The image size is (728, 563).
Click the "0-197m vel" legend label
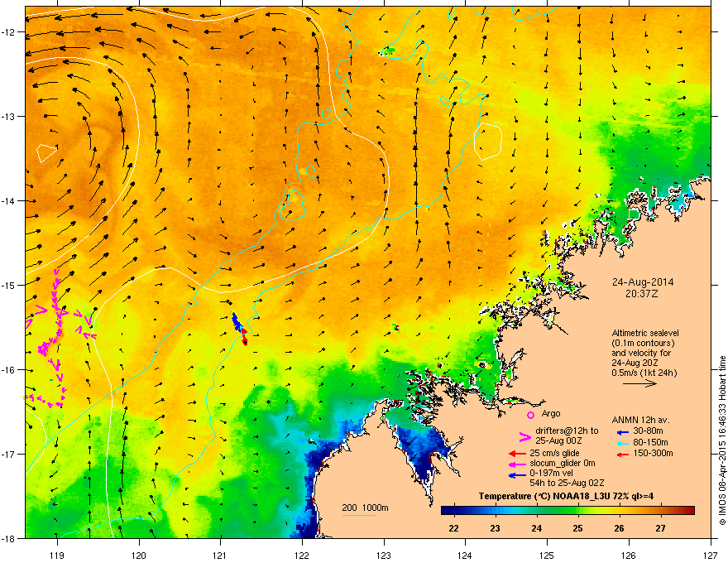(551, 473)
